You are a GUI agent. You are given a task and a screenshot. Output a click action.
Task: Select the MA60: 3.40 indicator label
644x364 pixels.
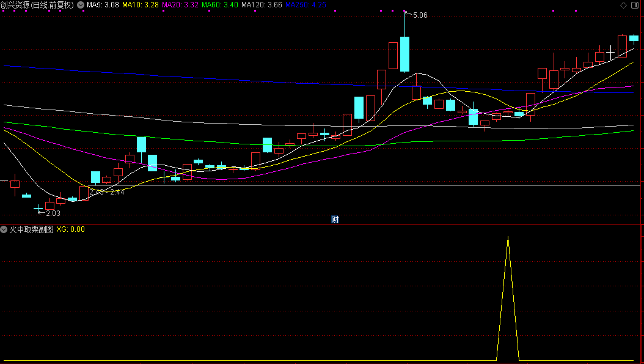[220, 5]
